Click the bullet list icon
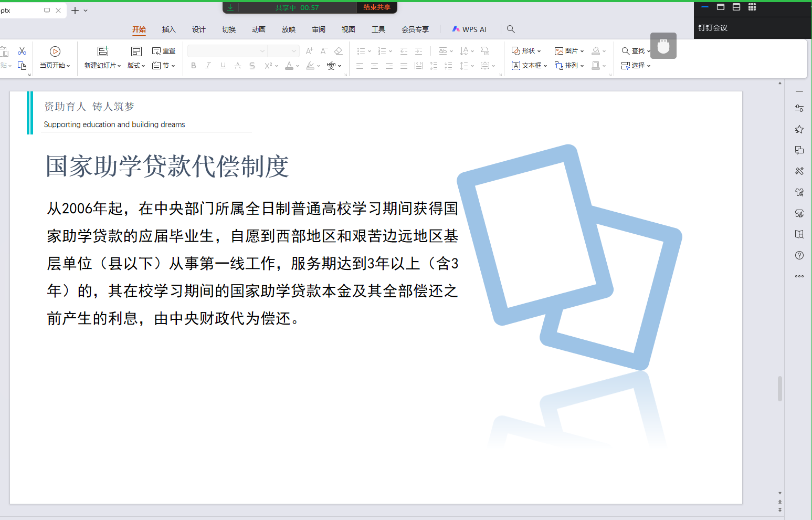 point(361,51)
